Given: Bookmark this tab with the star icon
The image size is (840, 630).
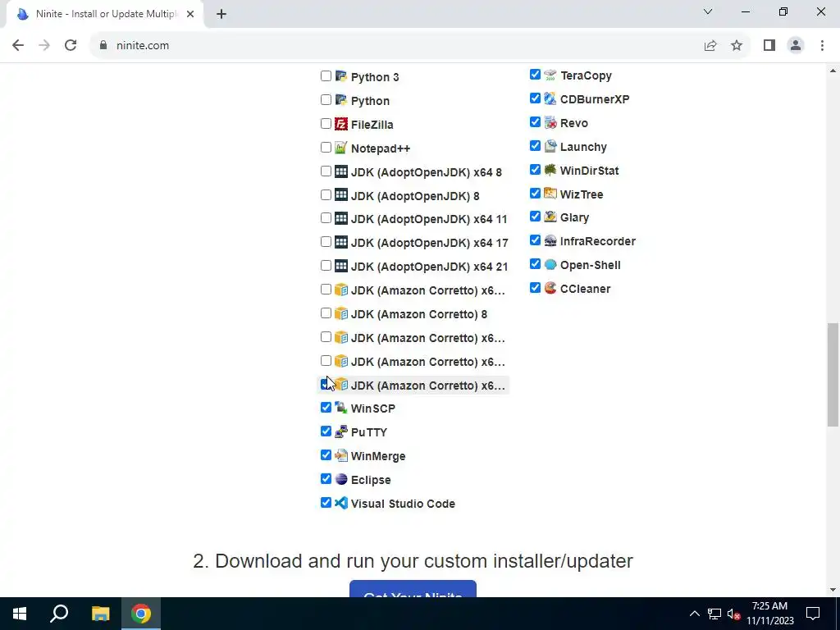Looking at the screenshot, I should [x=737, y=46].
